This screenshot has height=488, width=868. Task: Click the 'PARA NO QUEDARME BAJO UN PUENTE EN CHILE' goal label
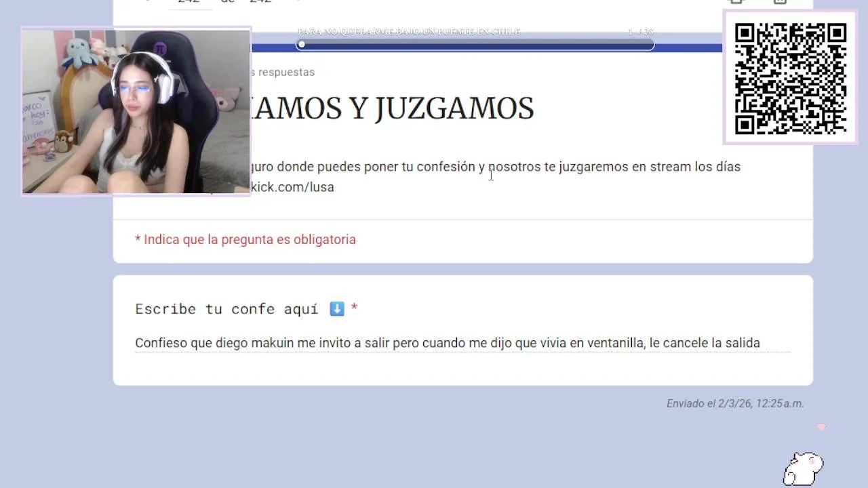409,32
